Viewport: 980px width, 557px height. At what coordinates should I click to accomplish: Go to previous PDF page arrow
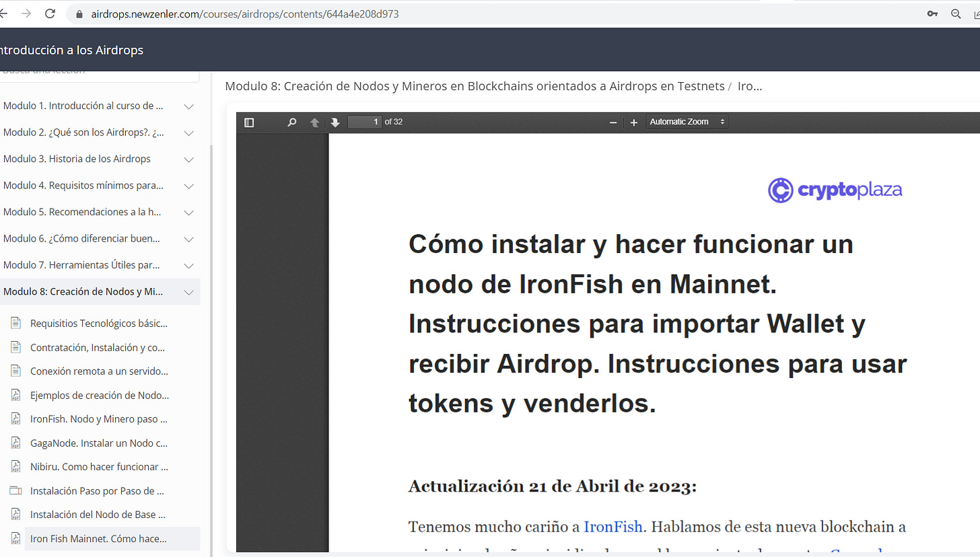pyautogui.click(x=314, y=122)
